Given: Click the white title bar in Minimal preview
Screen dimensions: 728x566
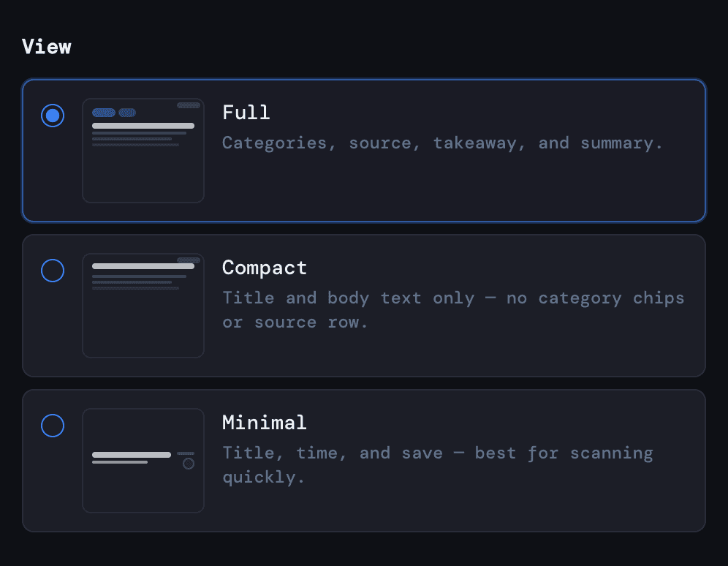Looking at the screenshot, I should coord(132,455).
